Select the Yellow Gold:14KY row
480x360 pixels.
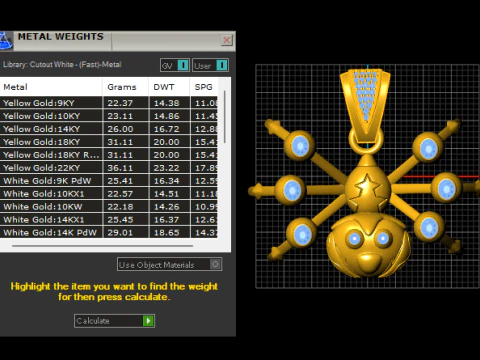pyautogui.click(x=109, y=129)
